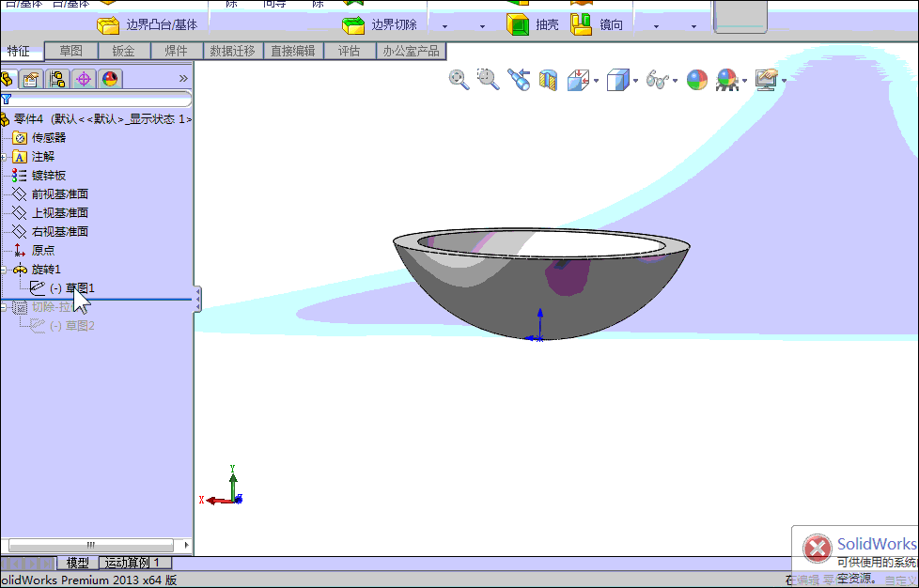
Task: Click the apply scene icon
Action: pyautogui.click(x=726, y=80)
